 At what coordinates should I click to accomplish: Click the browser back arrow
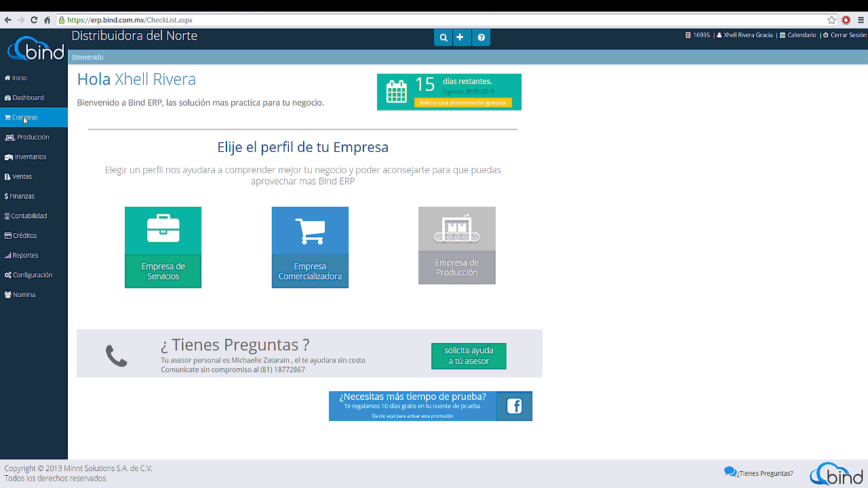pyautogui.click(x=8, y=20)
